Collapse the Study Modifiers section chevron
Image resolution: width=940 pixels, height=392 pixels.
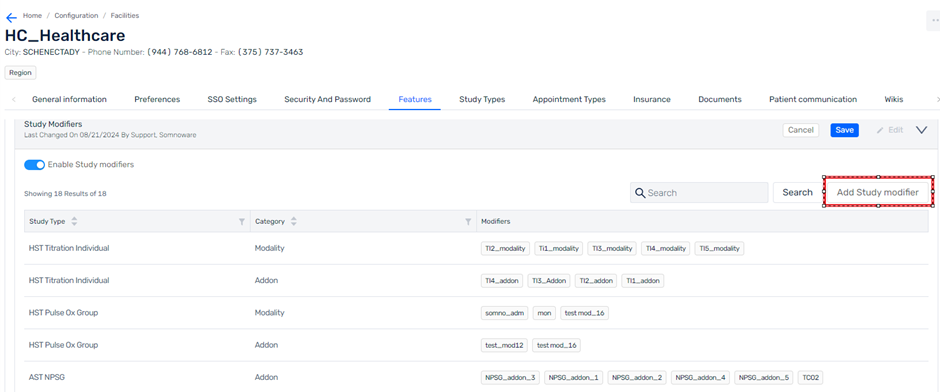click(x=921, y=130)
